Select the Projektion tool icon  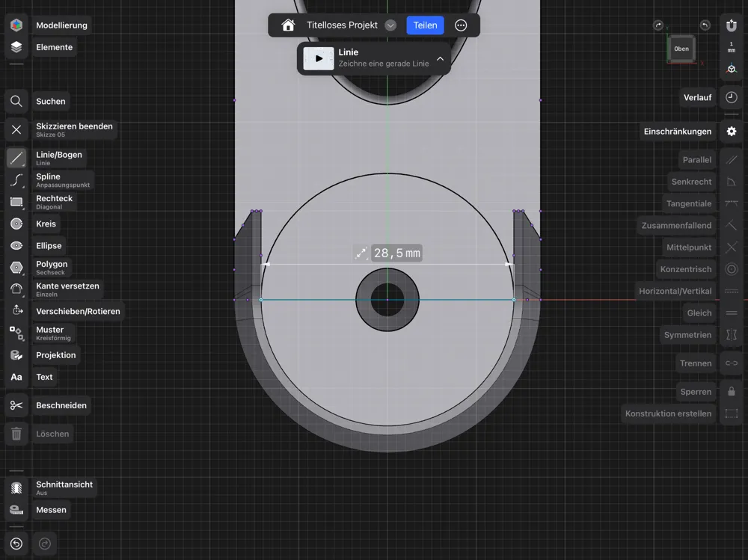click(16, 355)
